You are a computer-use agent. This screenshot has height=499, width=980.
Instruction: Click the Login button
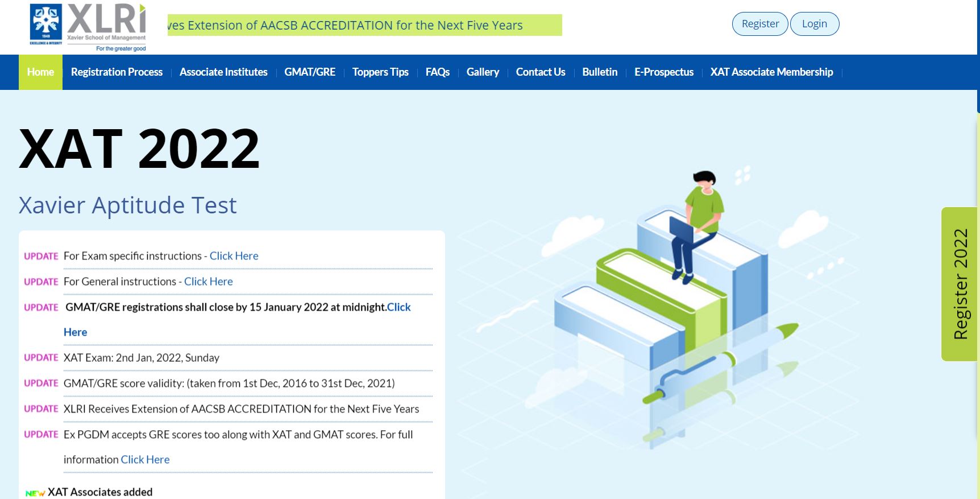point(815,24)
